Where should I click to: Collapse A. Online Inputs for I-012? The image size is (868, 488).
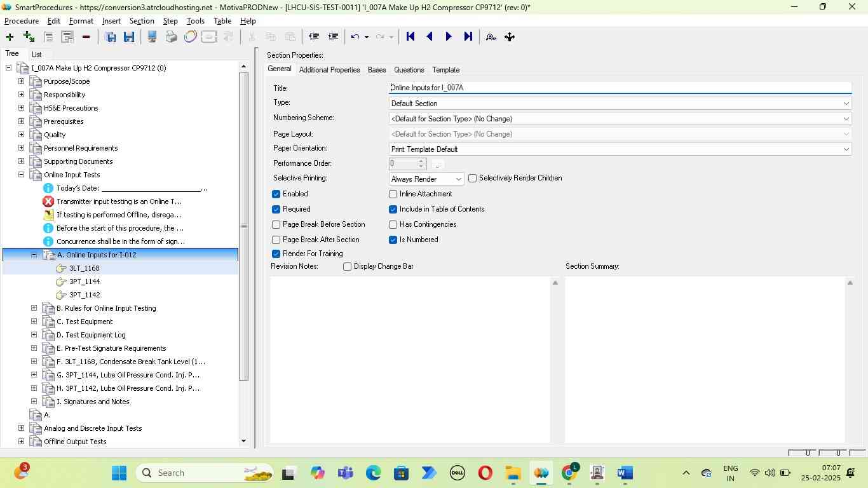[x=34, y=255]
